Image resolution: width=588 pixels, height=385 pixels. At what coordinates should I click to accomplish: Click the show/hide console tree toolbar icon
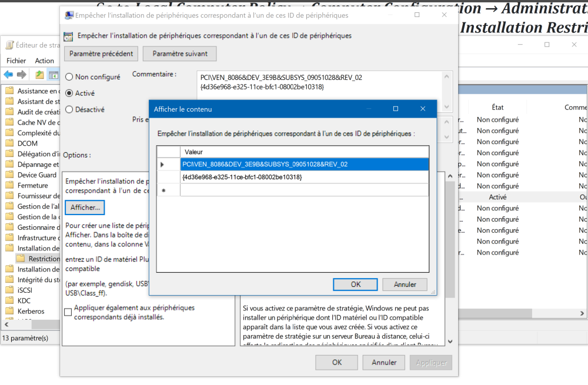54,75
